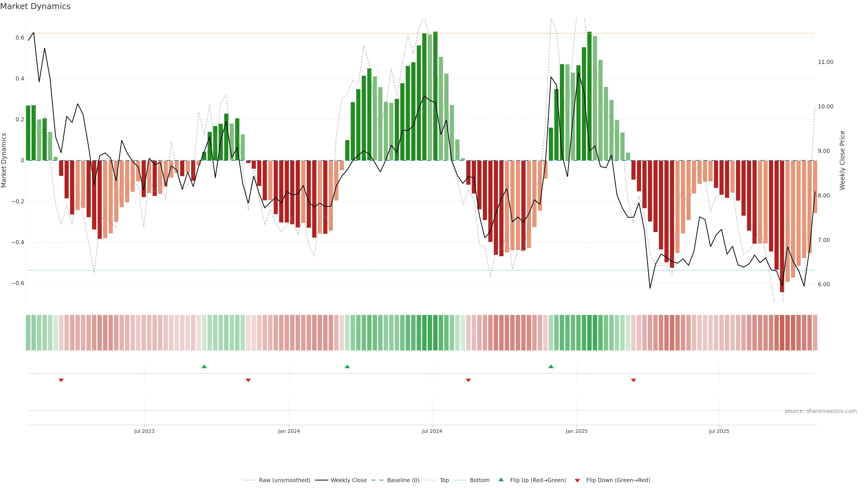Click the Flip Up marker before Jan 2025
Image resolution: width=868 pixels, height=488 pixels.
click(x=551, y=366)
